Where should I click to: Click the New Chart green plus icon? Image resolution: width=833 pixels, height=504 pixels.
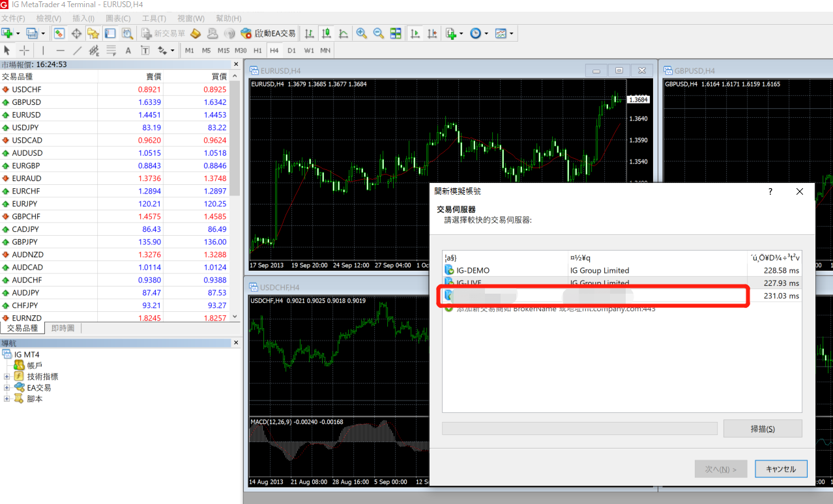click(7, 33)
